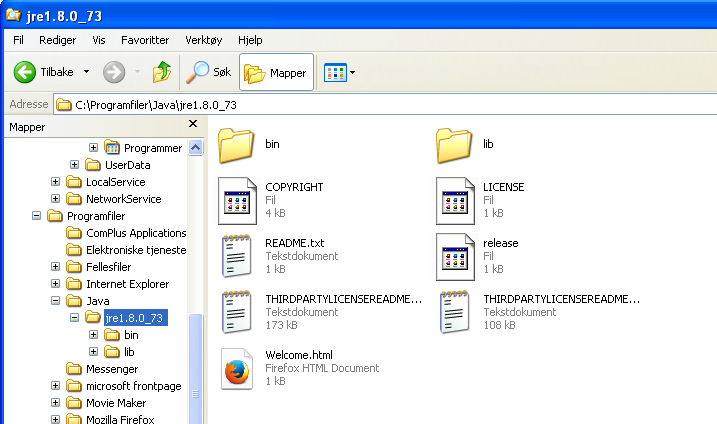Screen dimensions: 717x424
Task: Select Internet Explorer folder in tree
Action: tap(128, 284)
